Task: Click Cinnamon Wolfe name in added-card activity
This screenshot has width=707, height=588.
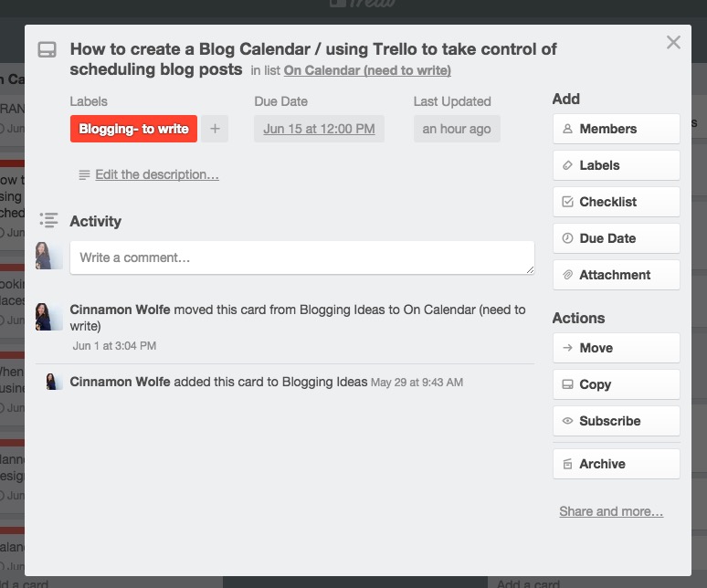Action: click(x=120, y=382)
